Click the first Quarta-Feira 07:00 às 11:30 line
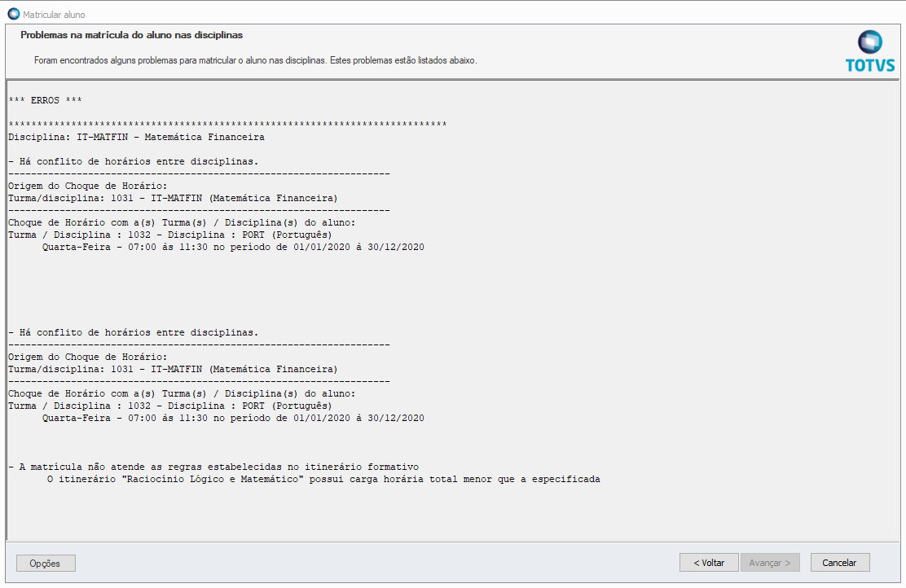The width and height of the screenshot is (906, 588). [x=233, y=247]
